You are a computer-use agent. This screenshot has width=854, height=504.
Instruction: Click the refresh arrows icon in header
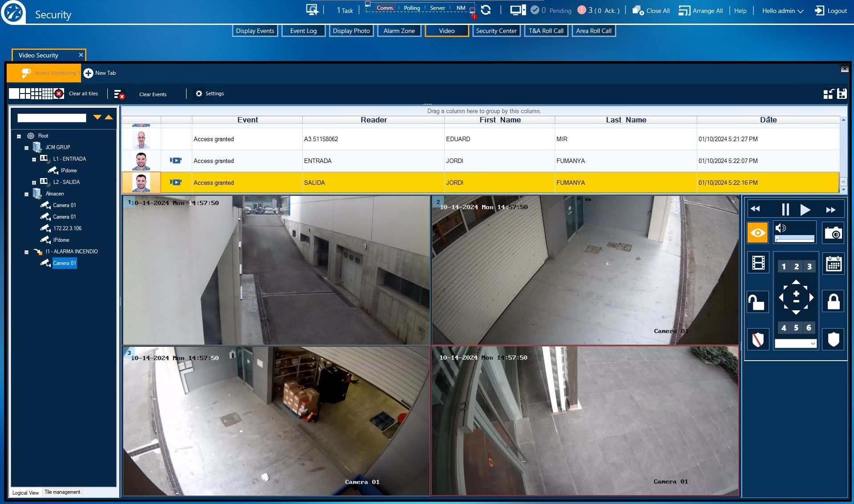click(486, 10)
